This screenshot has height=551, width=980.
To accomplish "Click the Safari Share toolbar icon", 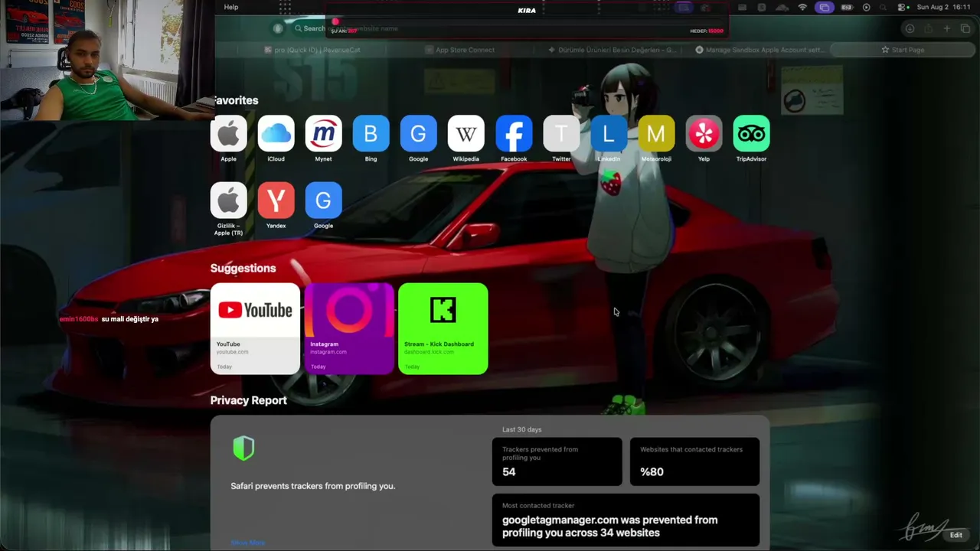I will (x=929, y=28).
